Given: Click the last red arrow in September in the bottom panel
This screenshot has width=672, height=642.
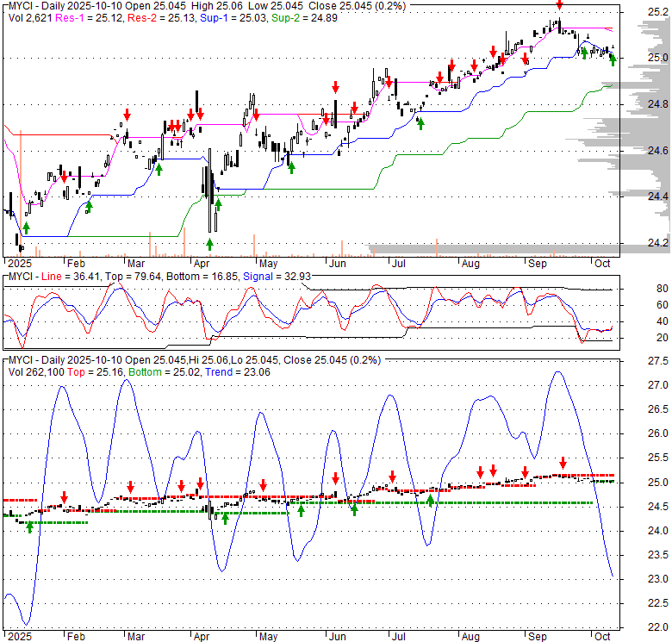Looking at the screenshot, I should click(x=563, y=463).
